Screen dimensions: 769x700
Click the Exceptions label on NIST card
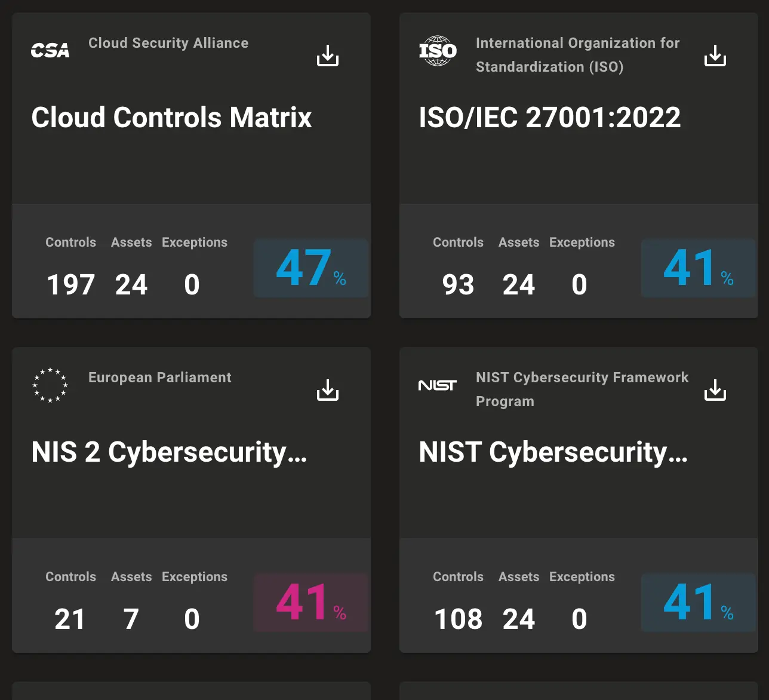[582, 577]
